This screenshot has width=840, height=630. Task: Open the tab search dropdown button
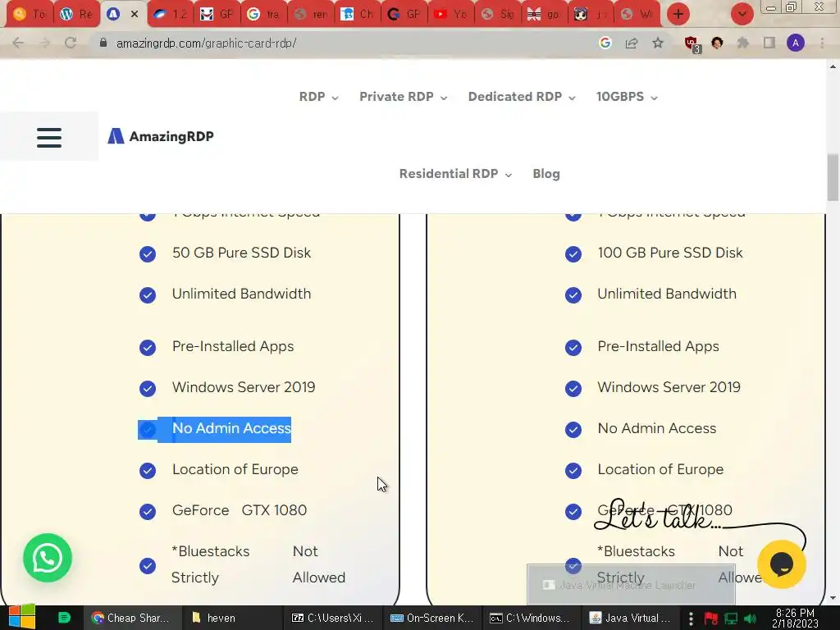tap(742, 14)
